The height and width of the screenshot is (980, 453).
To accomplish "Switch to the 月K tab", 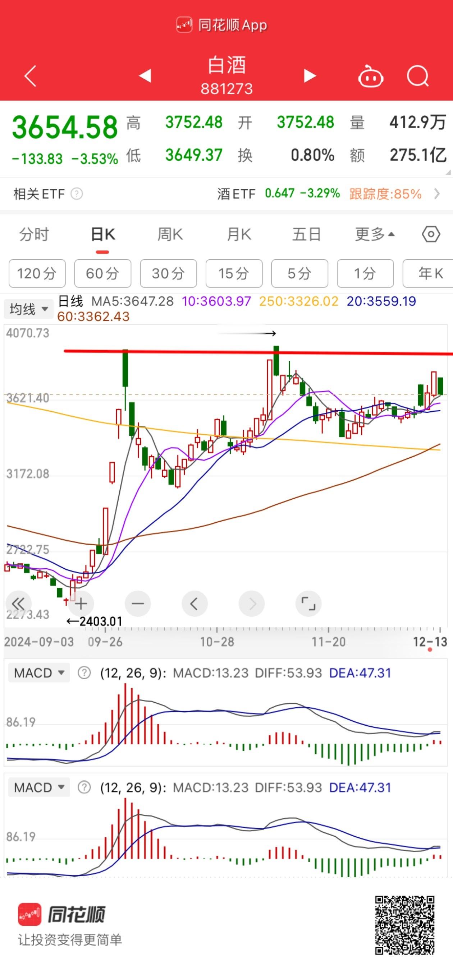I will coord(239,234).
